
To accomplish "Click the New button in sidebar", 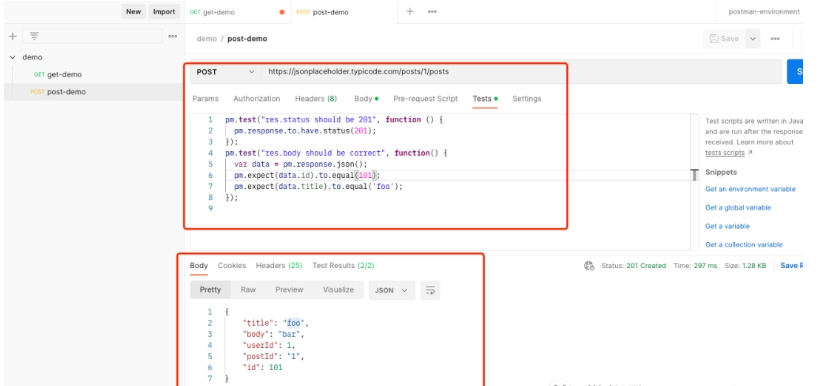I will (x=133, y=12).
